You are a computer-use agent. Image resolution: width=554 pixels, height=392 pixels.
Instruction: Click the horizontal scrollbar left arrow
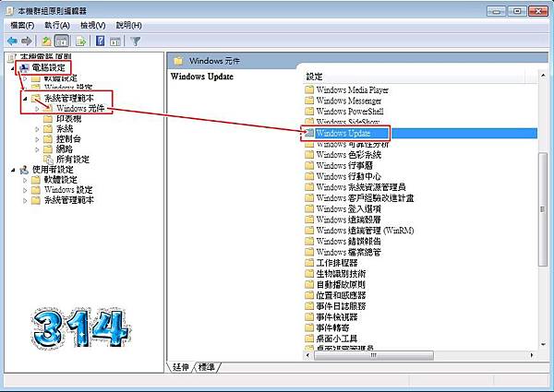click(x=308, y=355)
